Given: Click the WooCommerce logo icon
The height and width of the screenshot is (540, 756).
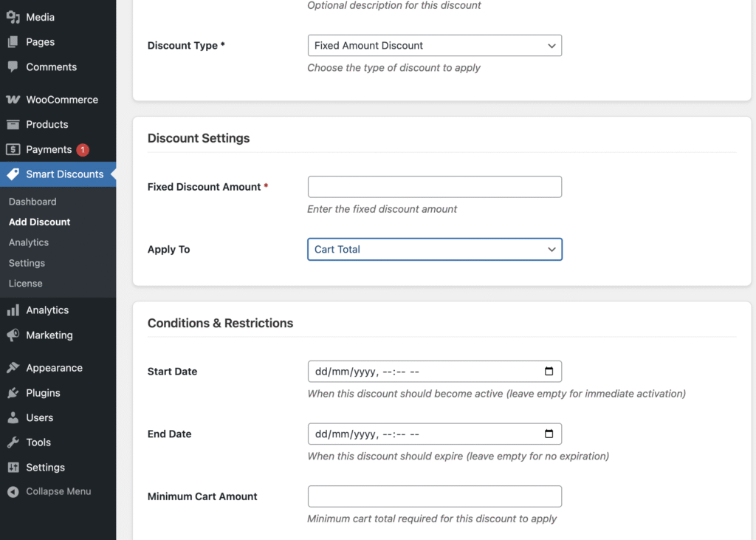Looking at the screenshot, I should (x=13, y=100).
